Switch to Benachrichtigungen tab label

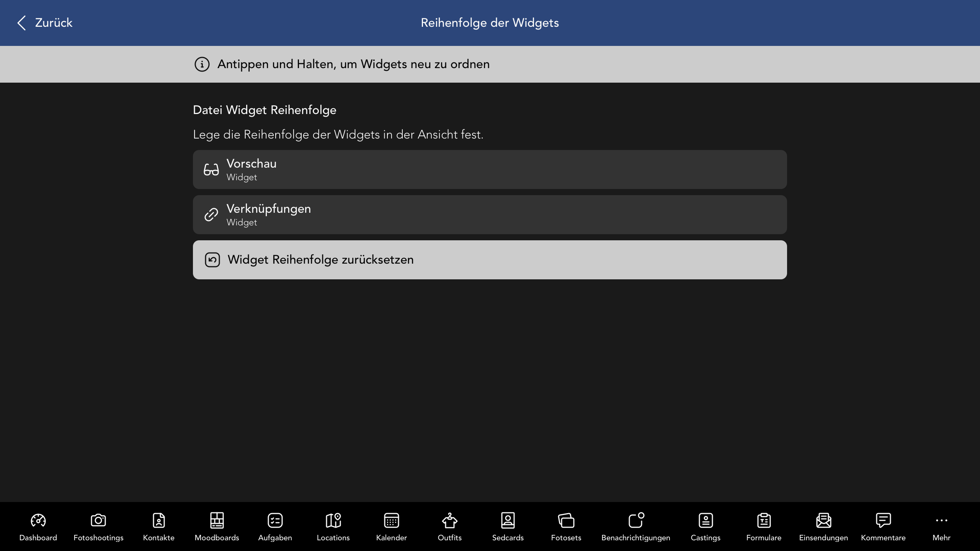point(636,538)
